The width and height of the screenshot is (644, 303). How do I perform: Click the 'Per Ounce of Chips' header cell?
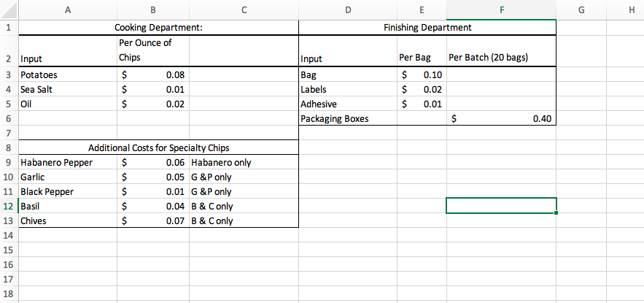coord(152,50)
